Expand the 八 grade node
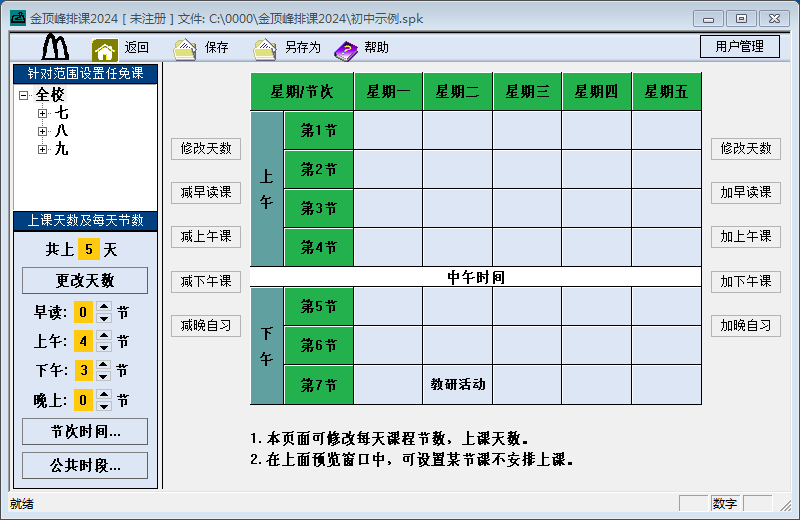The height and width of the screenshot is (520, 800). click(x=42, y=131)
